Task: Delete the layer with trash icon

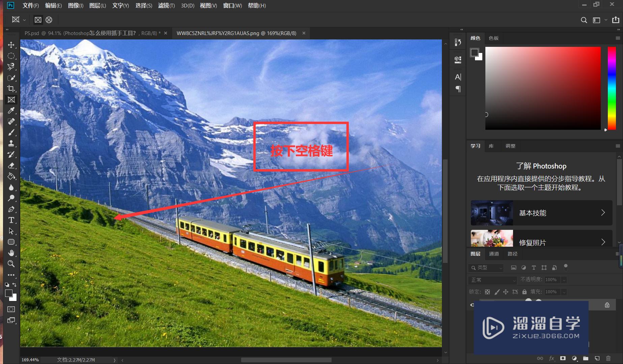Action: point(608,358)
